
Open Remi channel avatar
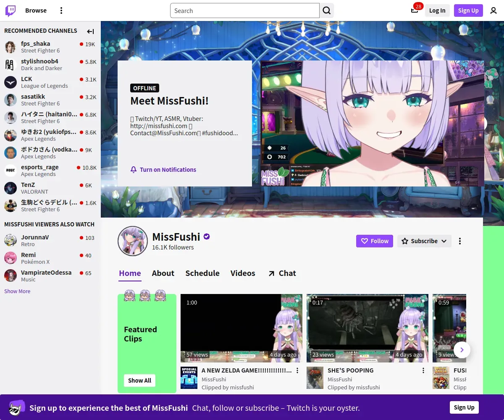tap(10, 258)
